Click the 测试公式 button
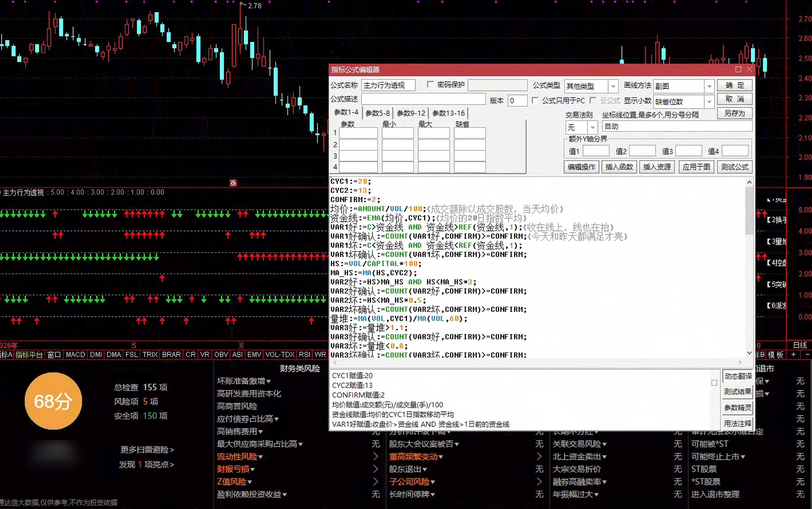Screen dimensions: 812x509 coord(735,167)
